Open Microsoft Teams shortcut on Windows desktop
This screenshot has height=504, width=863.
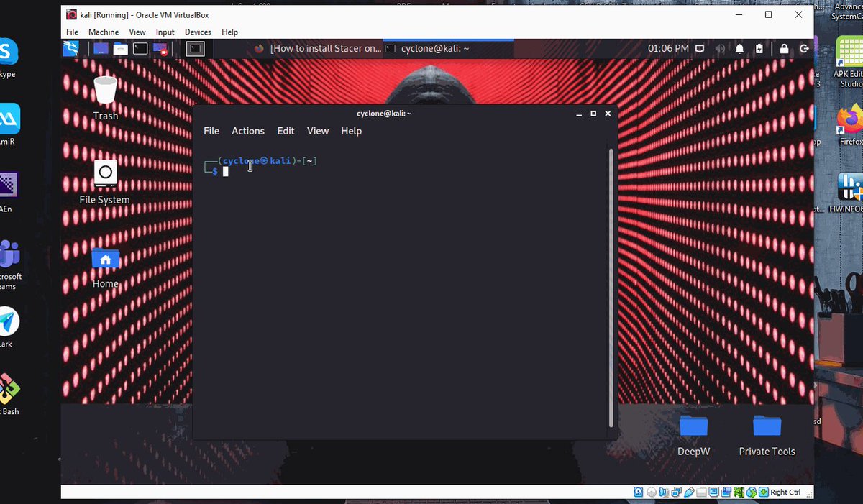point(9,265)
